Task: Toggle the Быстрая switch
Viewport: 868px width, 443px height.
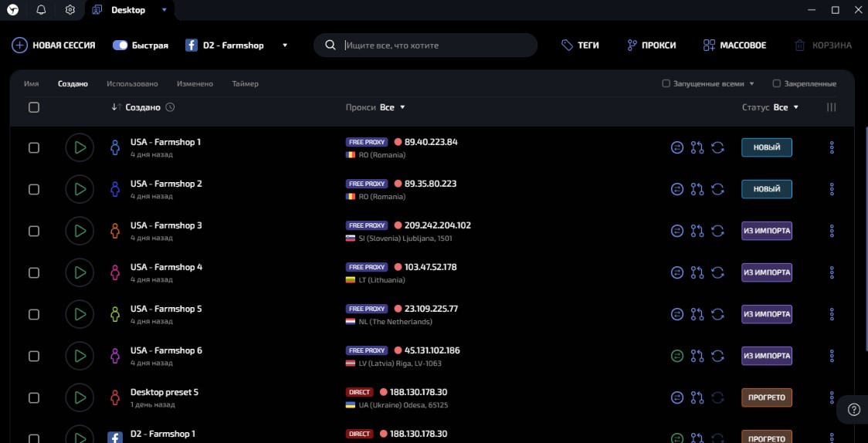Action: click(x=120, y=46)
